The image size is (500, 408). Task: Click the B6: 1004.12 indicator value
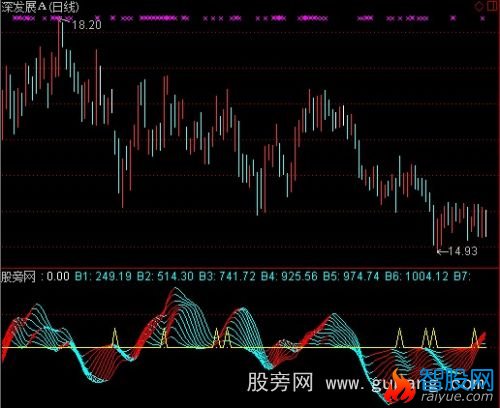[416, 276]
